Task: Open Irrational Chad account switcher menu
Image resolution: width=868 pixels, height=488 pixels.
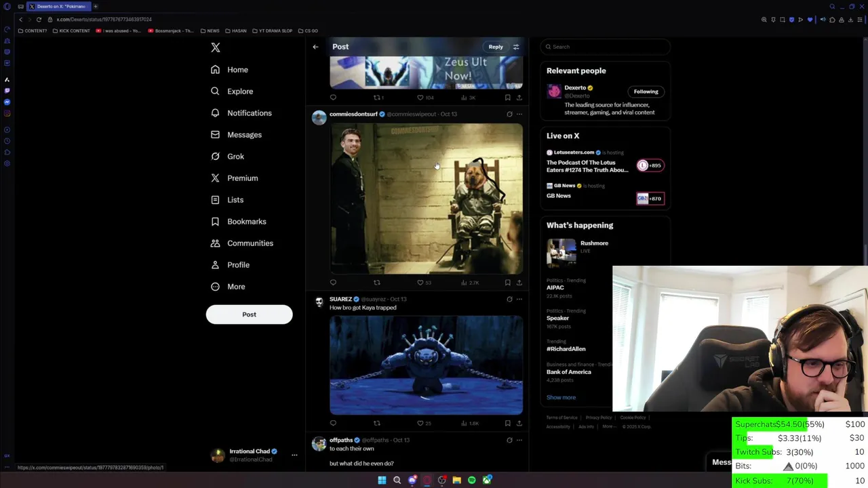Action: (x=294, y=455)
